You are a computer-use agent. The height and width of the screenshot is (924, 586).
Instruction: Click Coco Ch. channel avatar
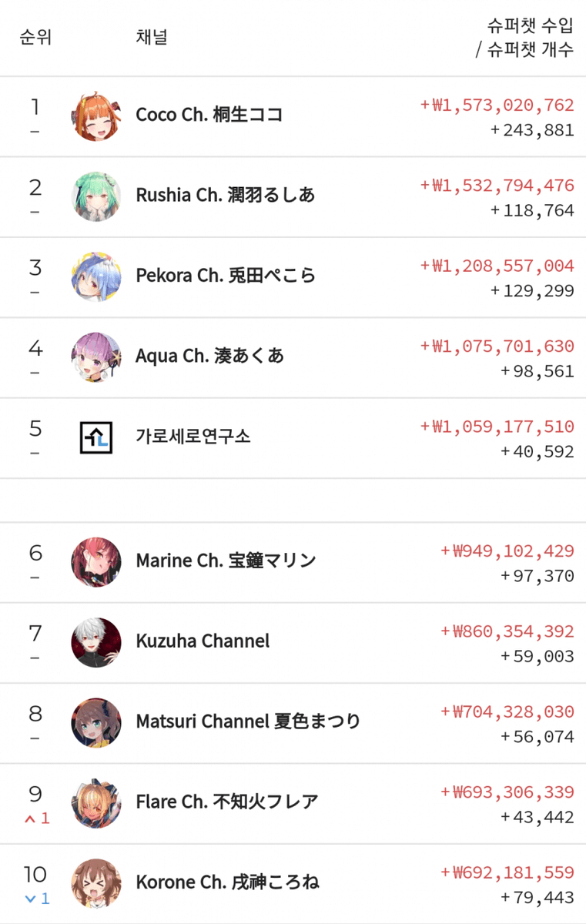click(96, 116)
